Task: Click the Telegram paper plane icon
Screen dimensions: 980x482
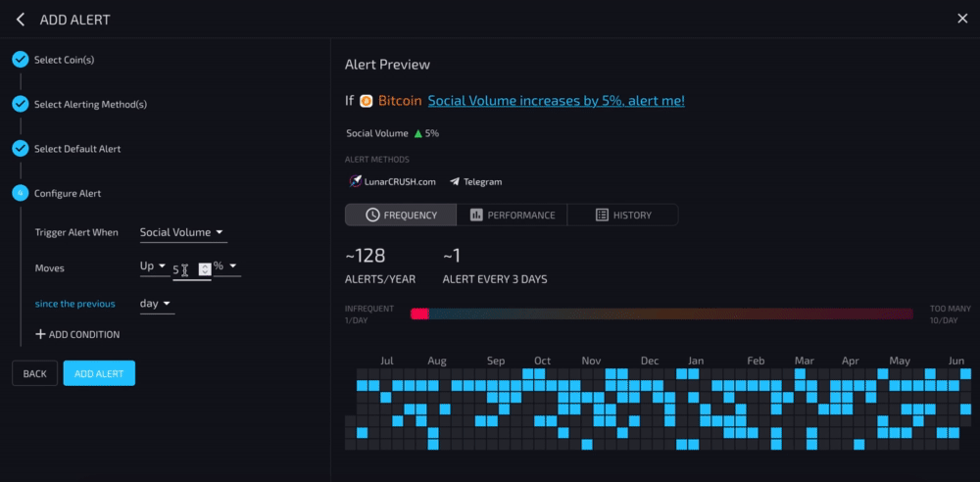Action: click(x=455, y=182)
